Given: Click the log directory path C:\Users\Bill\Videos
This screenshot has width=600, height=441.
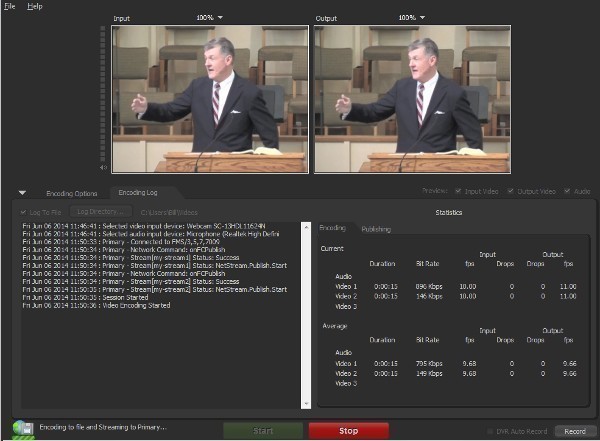Looking at the screenshot, I should pyautogui.click(x=169, y=212).
